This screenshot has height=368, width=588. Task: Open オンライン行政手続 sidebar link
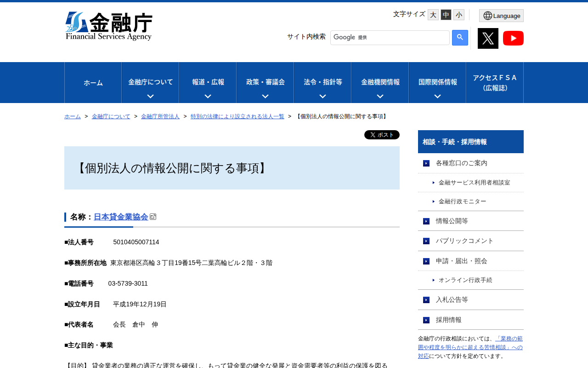click(465, 280)
